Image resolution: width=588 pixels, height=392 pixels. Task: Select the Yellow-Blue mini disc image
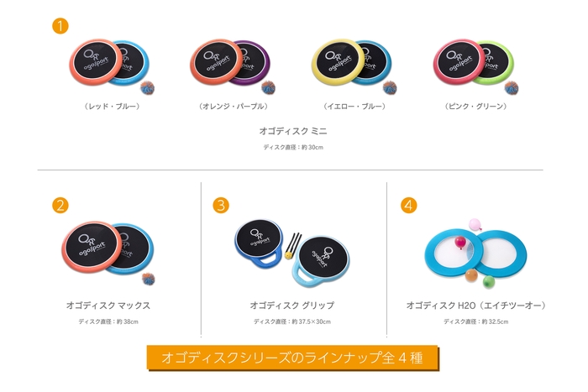(x=354, y=66)
